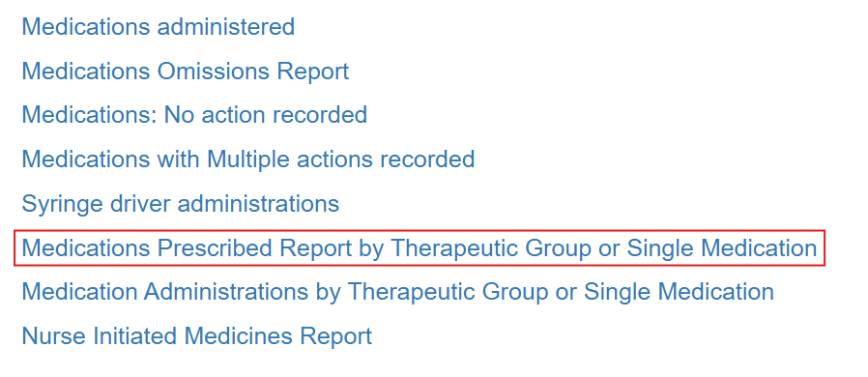868x377 pixels.
Task: Go to the Syringe driver administrations link
Action: click(180, 204)
